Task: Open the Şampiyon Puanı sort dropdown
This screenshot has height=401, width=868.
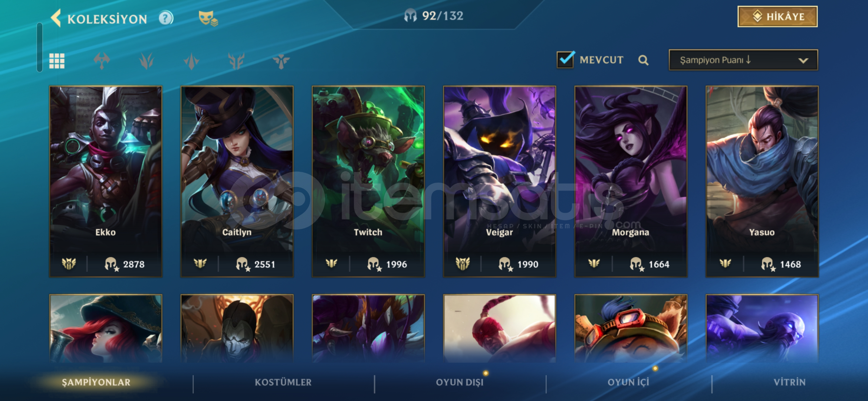Action: (743, 60)
